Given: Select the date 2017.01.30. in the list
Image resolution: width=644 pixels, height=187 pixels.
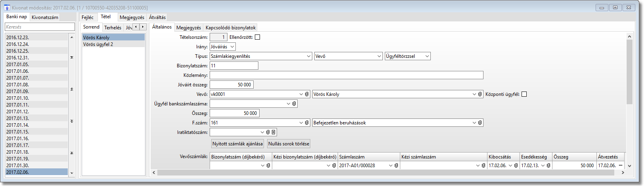Looking at the screenshot, I should coord(36,165).
